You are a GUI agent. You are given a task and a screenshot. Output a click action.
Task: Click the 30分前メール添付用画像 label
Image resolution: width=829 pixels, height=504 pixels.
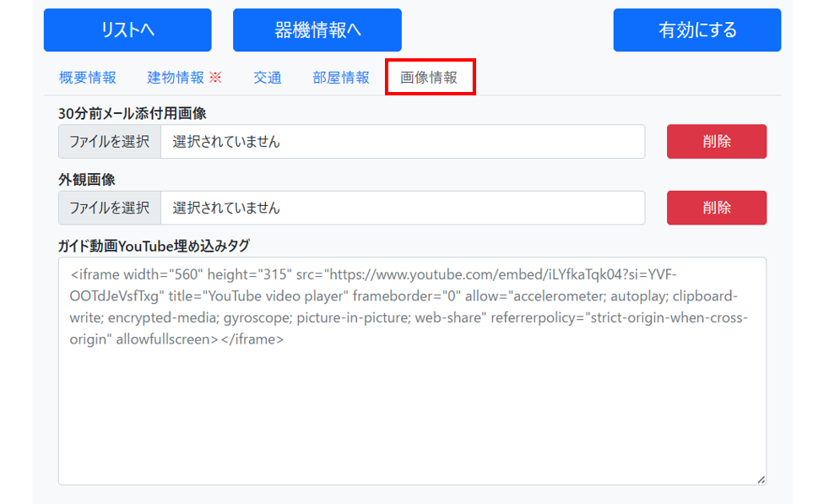[133, 114]
